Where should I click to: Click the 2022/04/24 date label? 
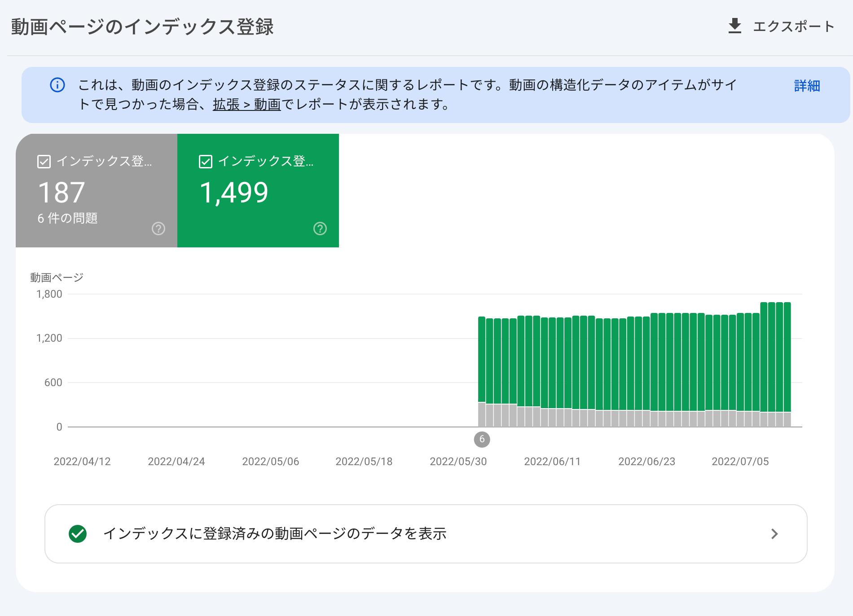(176, 462)
